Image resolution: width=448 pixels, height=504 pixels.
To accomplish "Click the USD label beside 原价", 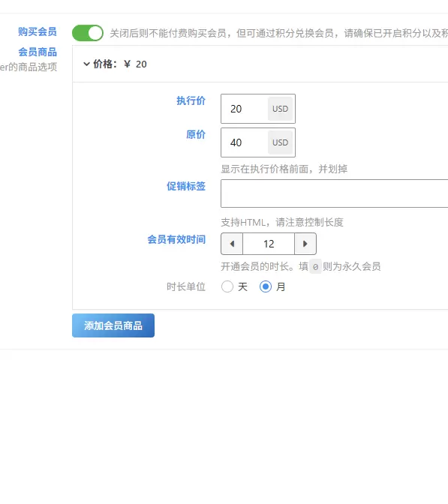I will tap(280, 142).
